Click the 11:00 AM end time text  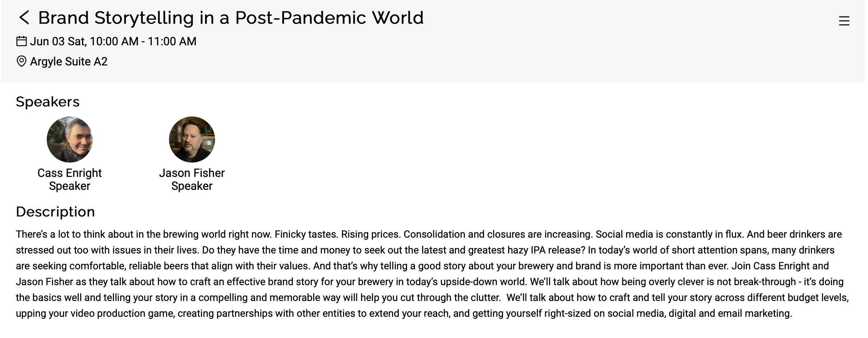[172, 41]
